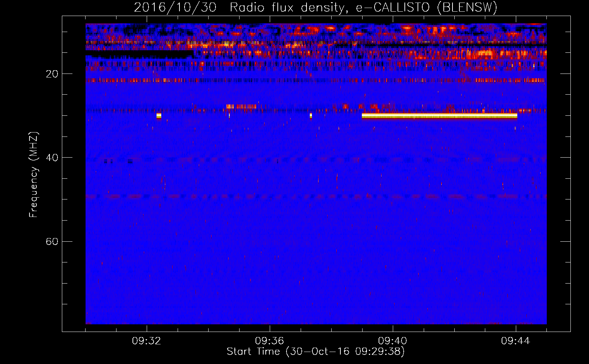
Task: Click the 60 frequency tick label
Action: pos(52,241)
